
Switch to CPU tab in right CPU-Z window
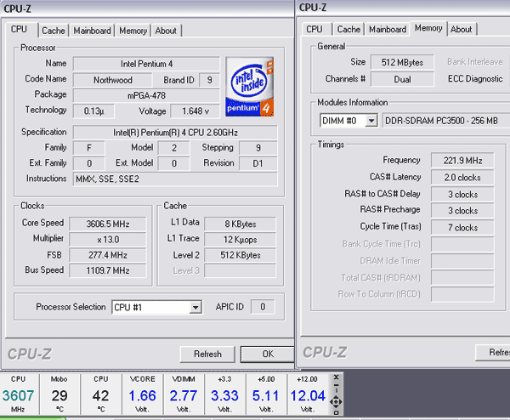tap(314, 29)
